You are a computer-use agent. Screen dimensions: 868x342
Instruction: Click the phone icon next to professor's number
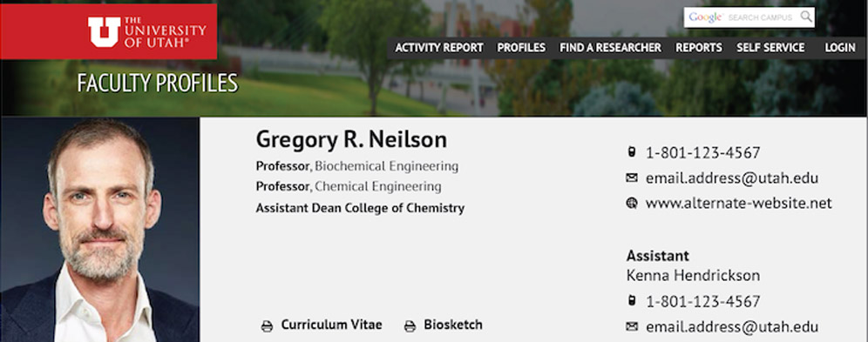(631, 152)
